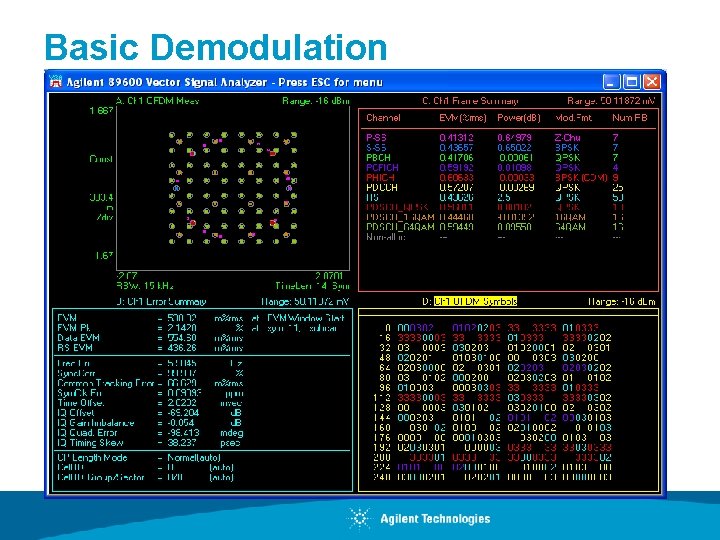Click 'TimeLen 14 Sym' under the constellation

312,286
